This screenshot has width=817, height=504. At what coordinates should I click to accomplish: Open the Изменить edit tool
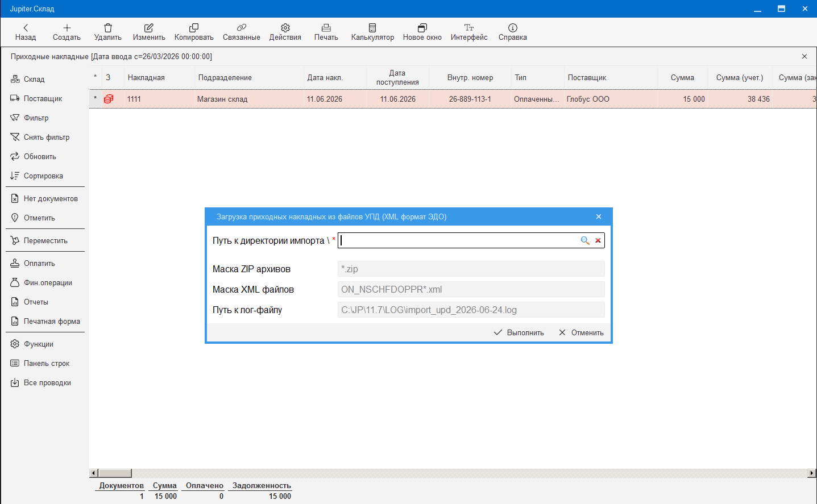click(x=149, y=32)
